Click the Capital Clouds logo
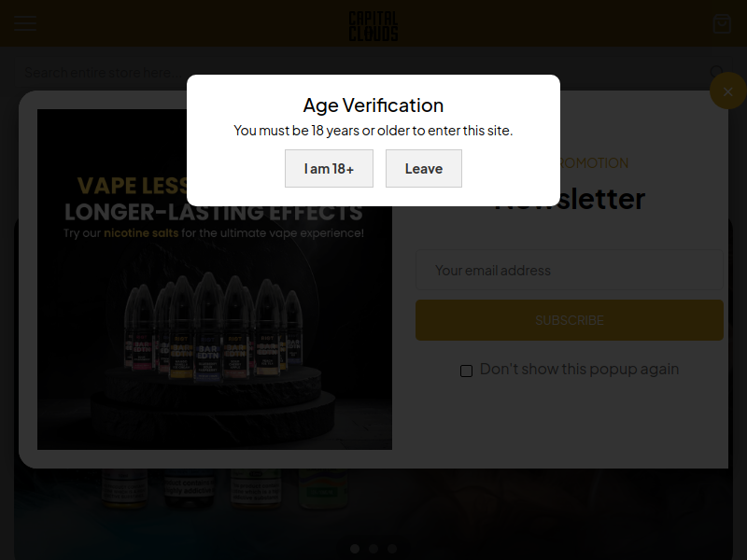747x560 pixels. pyautogui.click(x=373, y=26)
